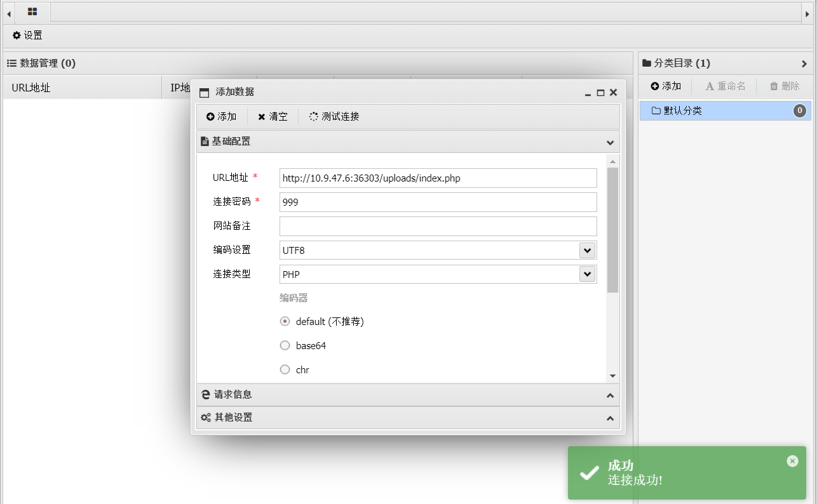Click the 基础配置 document icon

point(205,142)
